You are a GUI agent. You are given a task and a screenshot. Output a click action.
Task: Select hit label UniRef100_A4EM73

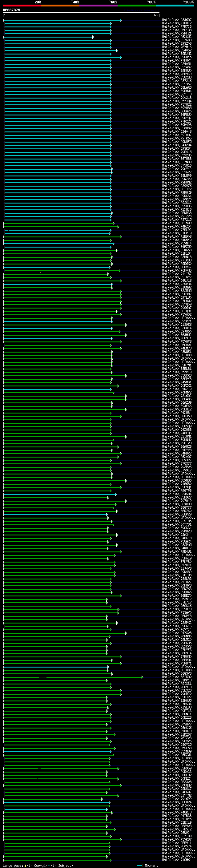[x=177, y=349]
